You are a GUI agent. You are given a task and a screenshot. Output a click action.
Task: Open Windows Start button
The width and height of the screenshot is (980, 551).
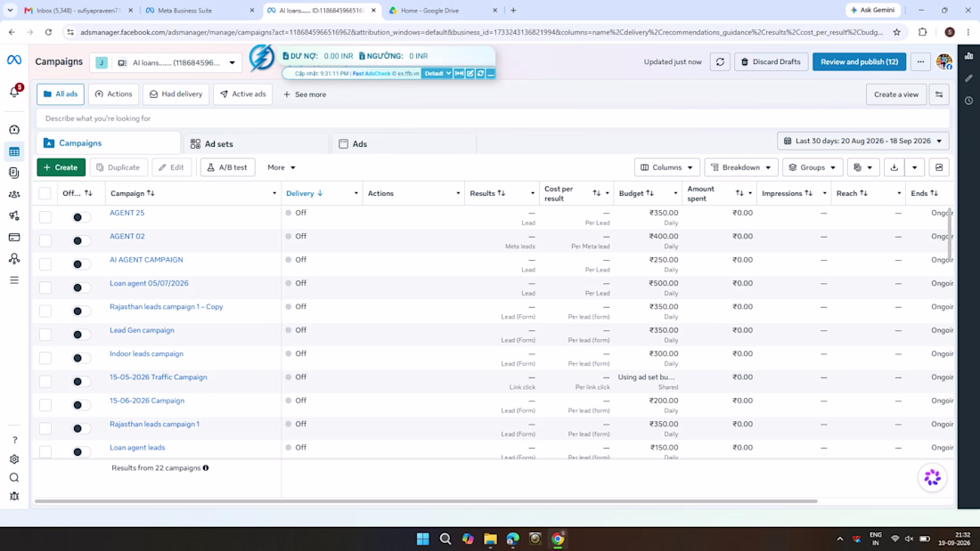point(422,539)
